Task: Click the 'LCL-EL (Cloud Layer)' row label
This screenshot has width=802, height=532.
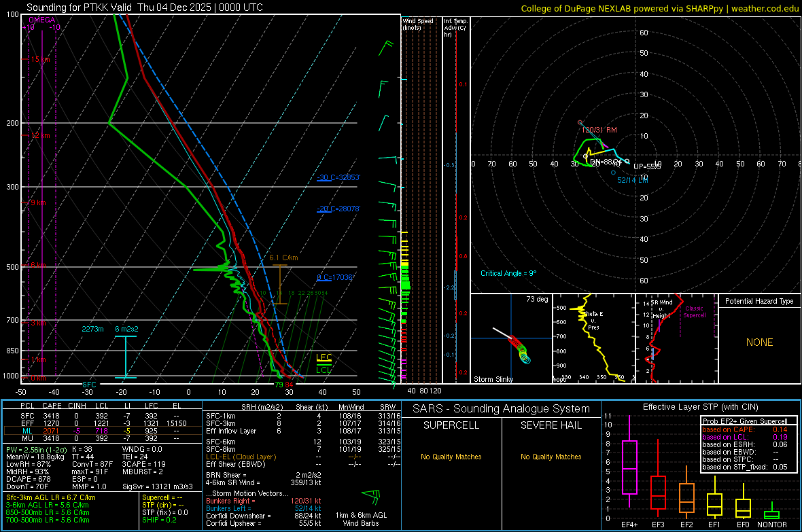Action: point(241,457)
